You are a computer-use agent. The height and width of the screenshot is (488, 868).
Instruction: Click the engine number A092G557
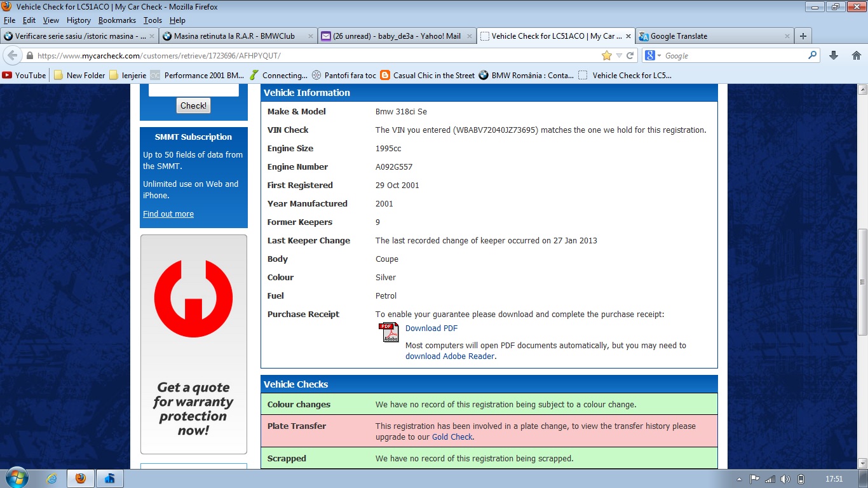point(395,167)
